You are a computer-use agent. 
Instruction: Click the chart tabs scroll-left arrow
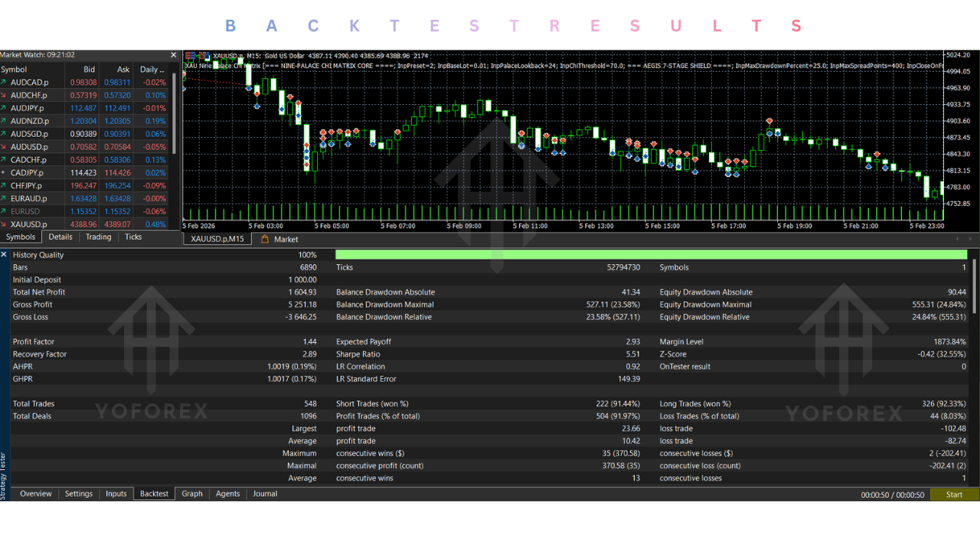coord(958,240)
